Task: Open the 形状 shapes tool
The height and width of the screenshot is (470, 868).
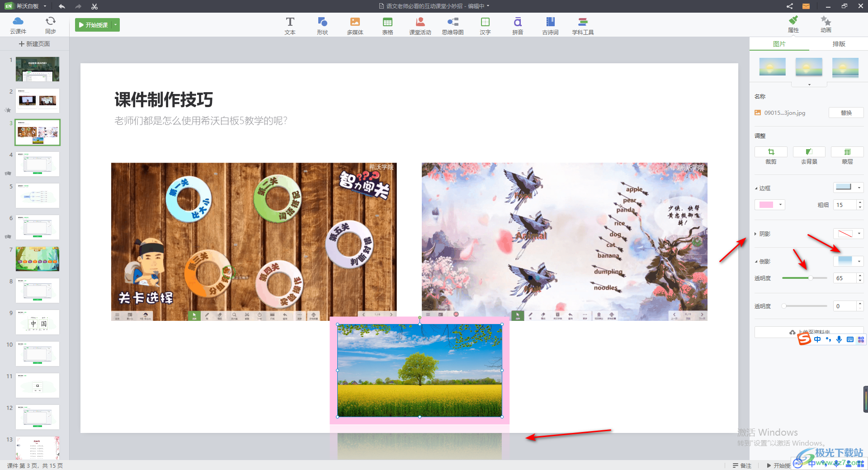Action: tap(322, 26)
